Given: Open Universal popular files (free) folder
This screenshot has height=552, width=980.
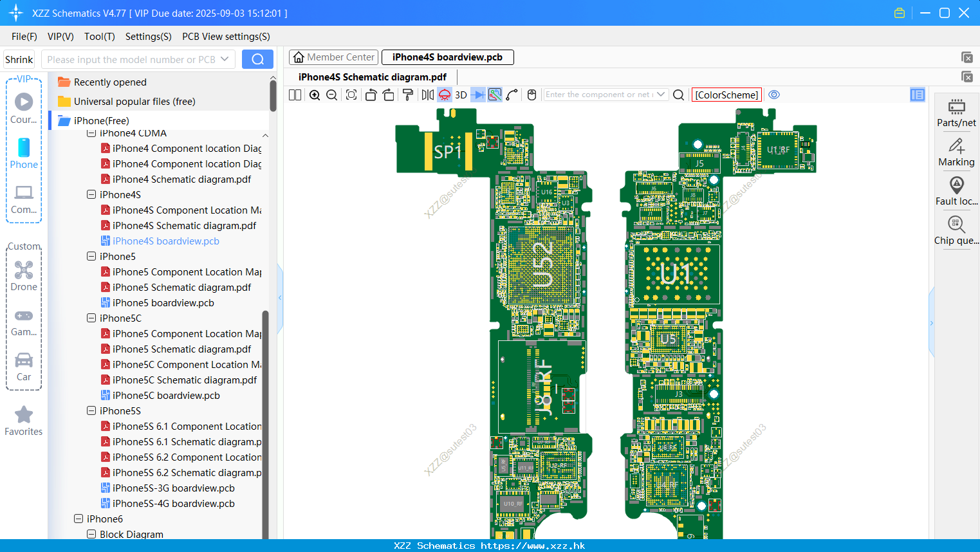Looking at the screenshot, I should (134, 102).
